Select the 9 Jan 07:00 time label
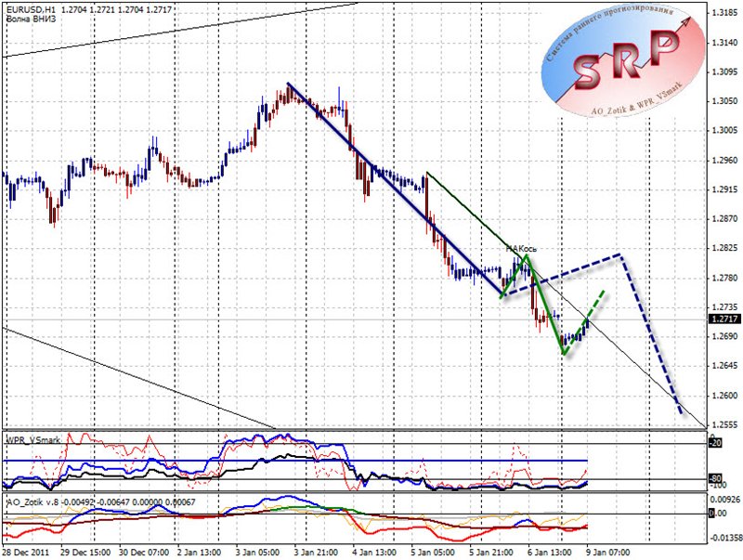 click(607, 553)
